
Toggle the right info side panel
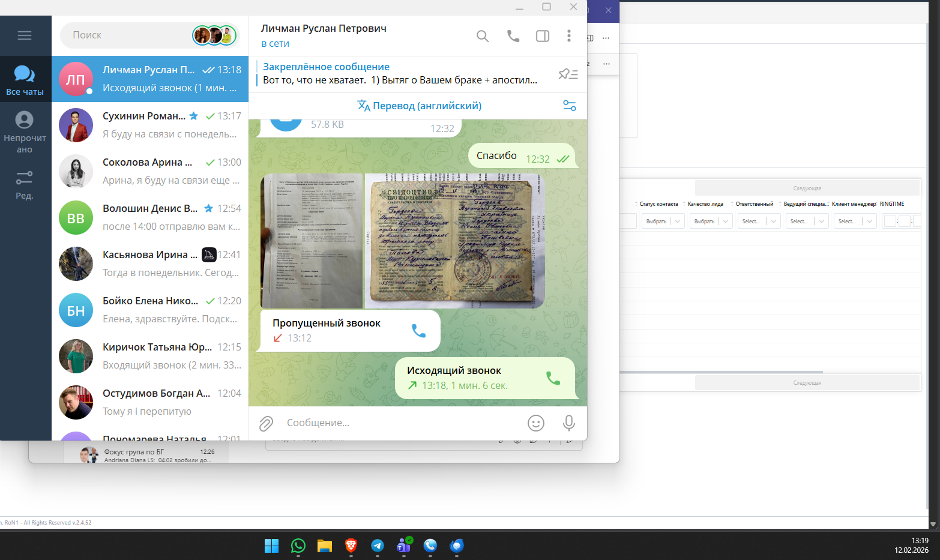pos(543,36)
